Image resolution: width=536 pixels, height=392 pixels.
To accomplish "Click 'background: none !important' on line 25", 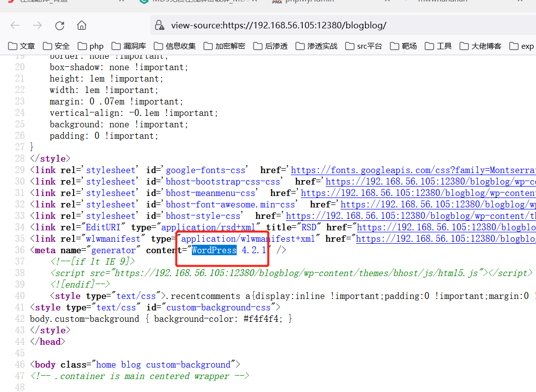I will [x=119, y=124].
